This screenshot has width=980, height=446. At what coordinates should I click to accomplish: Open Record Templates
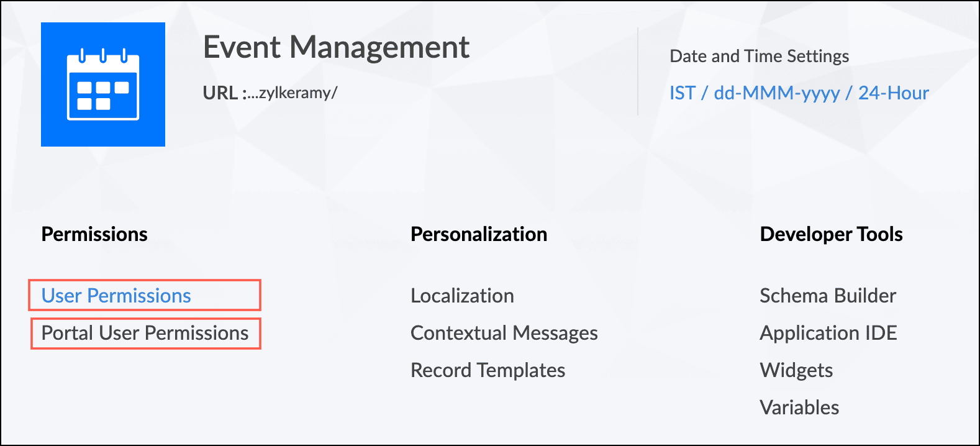488,370
